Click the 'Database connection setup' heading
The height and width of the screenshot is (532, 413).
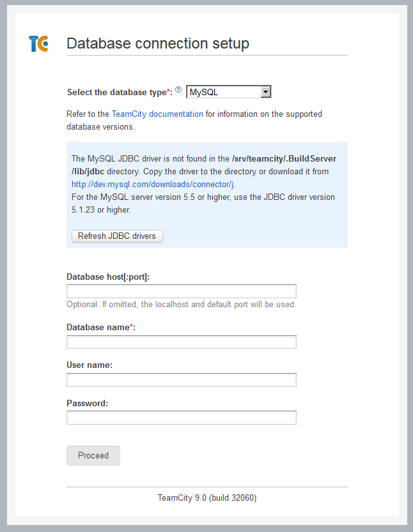pyautogui.click(x=158, y=43)
